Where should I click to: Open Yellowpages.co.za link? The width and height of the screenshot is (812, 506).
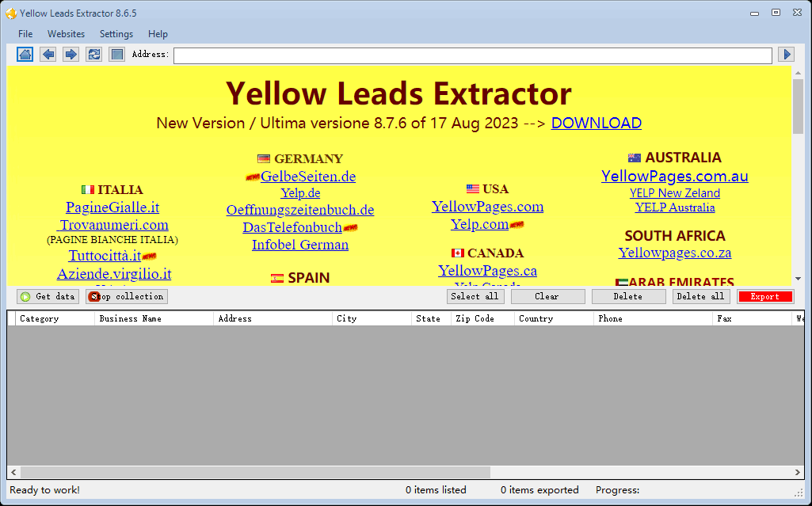[x=675, y=253]
